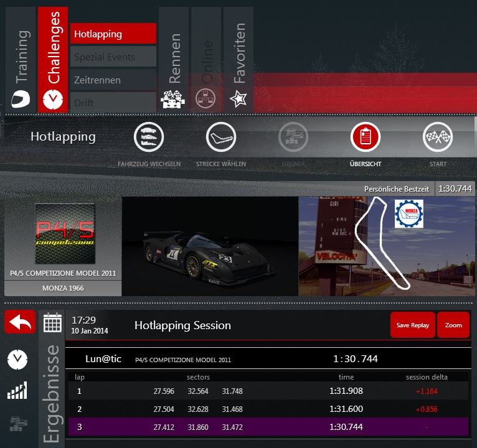Select highlighted lap 3 row 1:30.744
Viewport: 477px width, 448px height.
(268, 427)
